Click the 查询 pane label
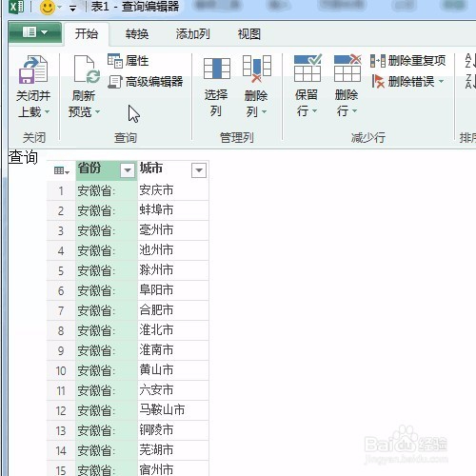Viewport: 476px width, 476px height. (x=23, y=157)
